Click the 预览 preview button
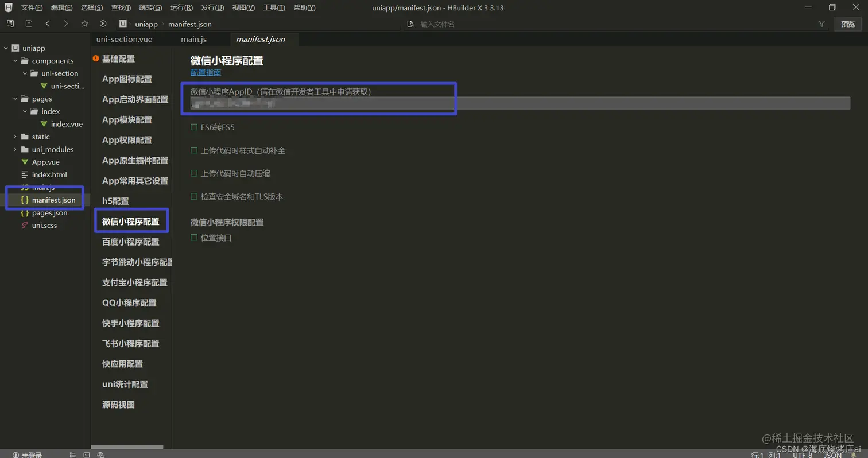The image size is (868, 458). pos(848,24)
